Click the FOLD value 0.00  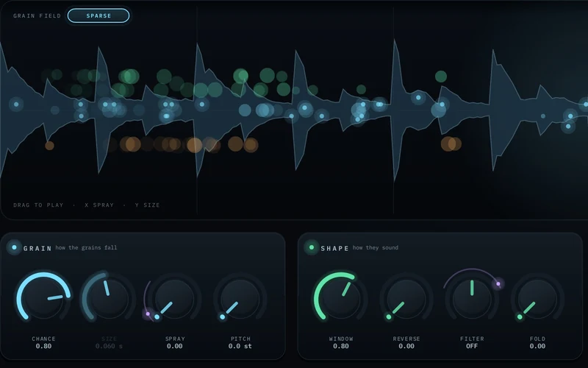(537, 346)
